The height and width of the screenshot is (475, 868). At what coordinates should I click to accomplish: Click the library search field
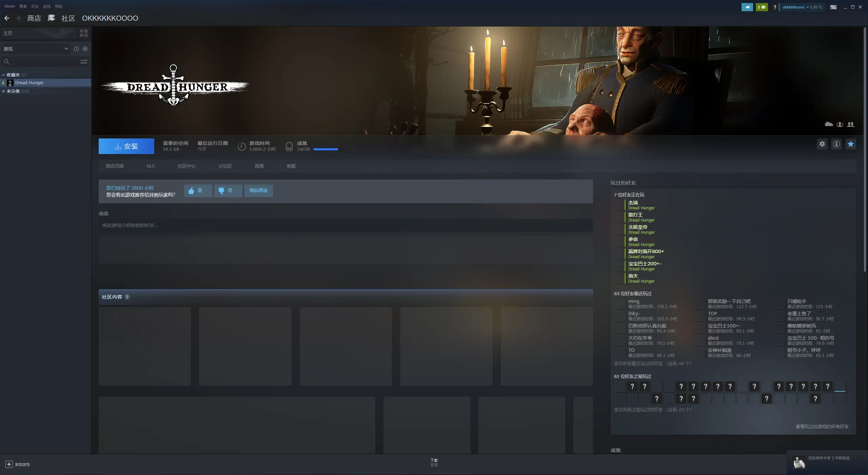[45, 61]
